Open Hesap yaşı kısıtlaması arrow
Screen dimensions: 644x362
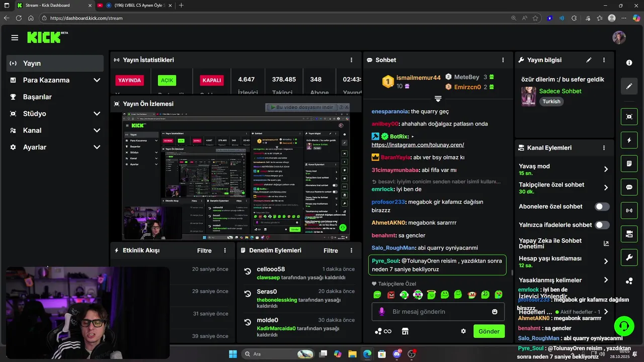606,261
